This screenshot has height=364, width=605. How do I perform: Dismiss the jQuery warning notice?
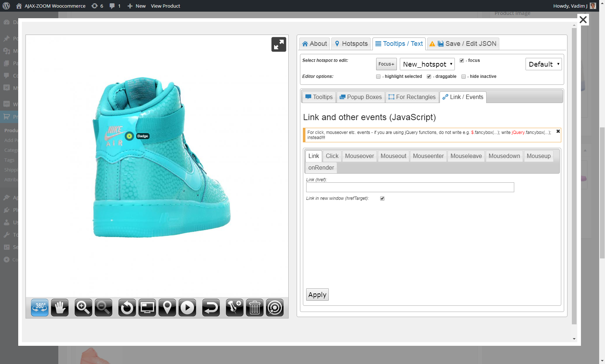[558, 131]
